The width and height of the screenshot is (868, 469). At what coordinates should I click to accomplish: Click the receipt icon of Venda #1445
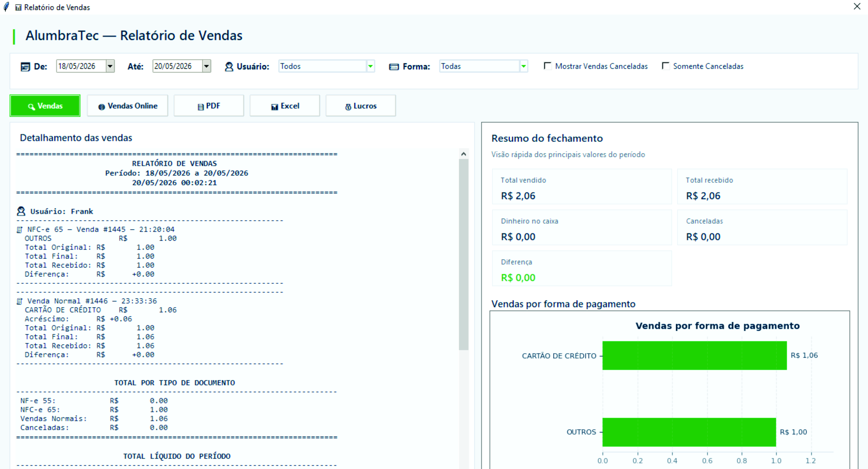20,230
